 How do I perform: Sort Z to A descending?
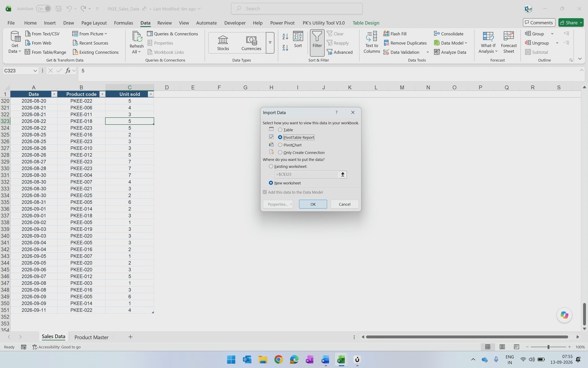(285, 47)
